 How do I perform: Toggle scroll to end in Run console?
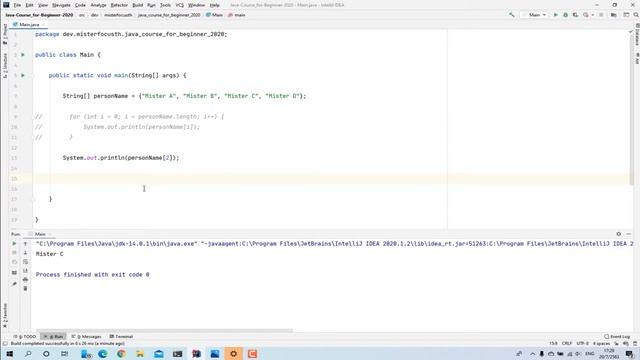[x=25, y=271]
